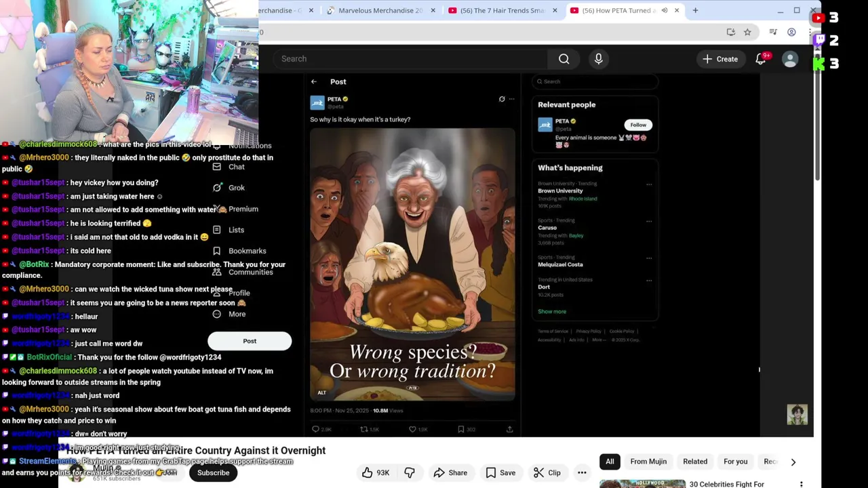Click the X search box

click(595, 81)
